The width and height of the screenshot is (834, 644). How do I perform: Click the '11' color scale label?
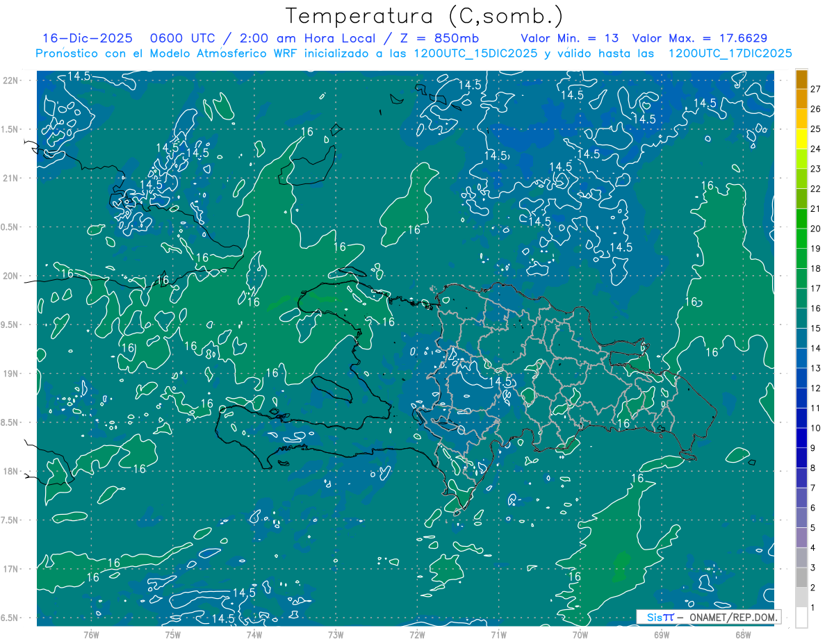click(x=816, y=408)
